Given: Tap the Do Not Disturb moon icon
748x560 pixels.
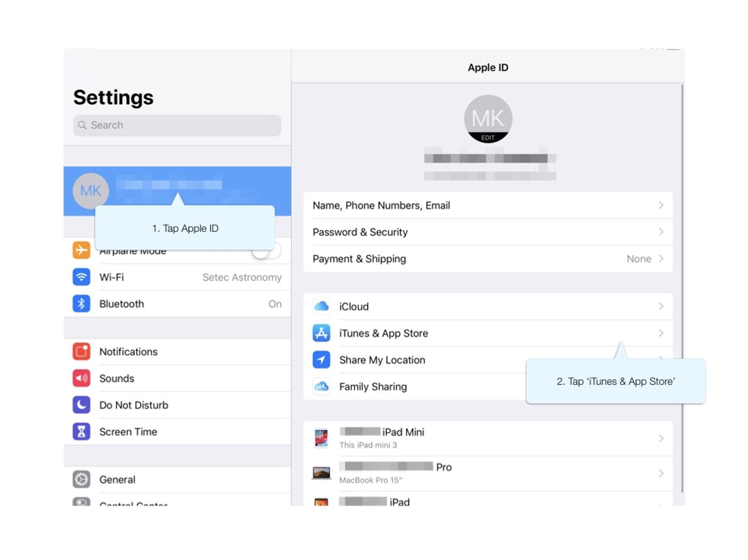Looking at the screenshot, I should coord(81,405).
